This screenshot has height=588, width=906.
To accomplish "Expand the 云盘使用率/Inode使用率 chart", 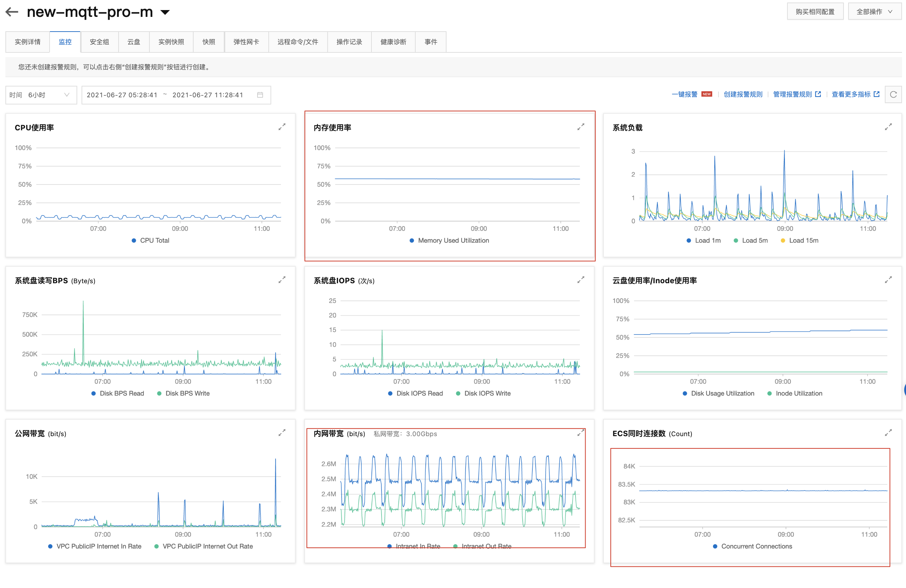I will tap(888, 280).
